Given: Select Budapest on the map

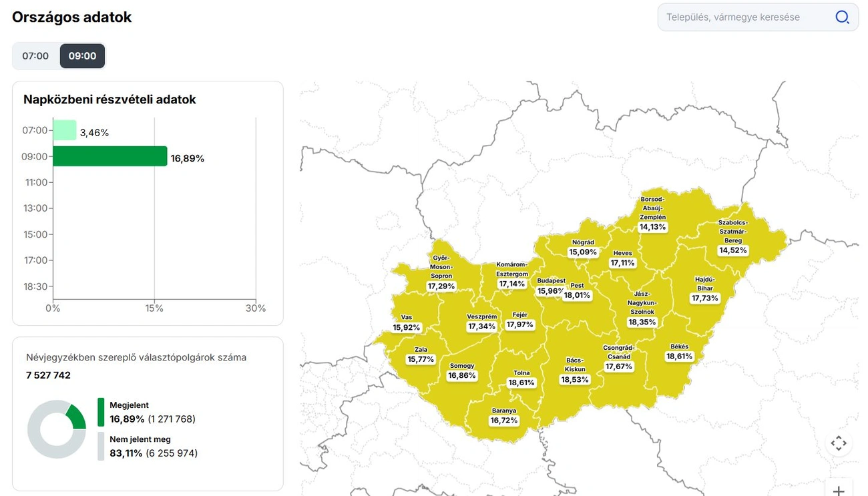Looking at the screenshot, I should point(551,286).
